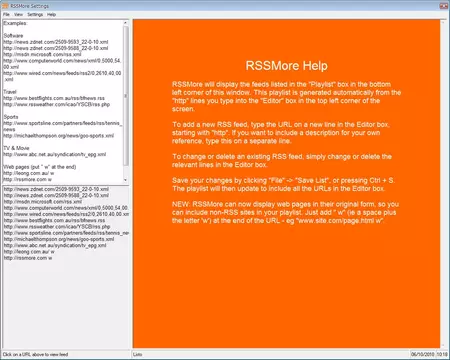Select the bestflights.com.au playlist URL
450x360 pixels.
point(54,220)
